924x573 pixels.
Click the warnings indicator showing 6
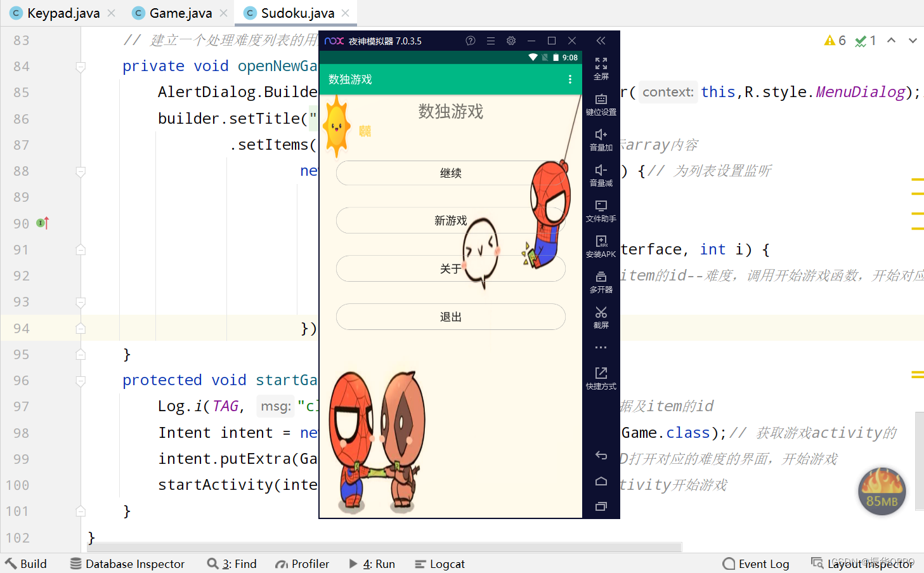835,41
